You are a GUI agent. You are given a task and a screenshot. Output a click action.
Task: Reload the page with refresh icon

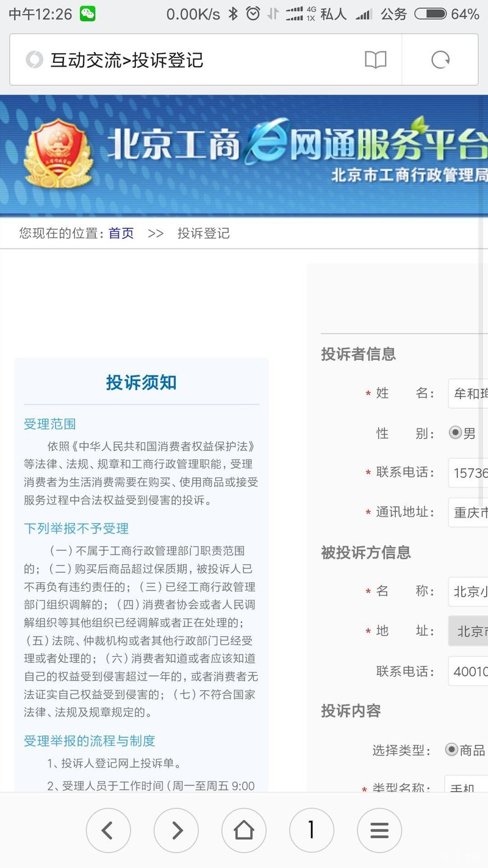[440, 60]
